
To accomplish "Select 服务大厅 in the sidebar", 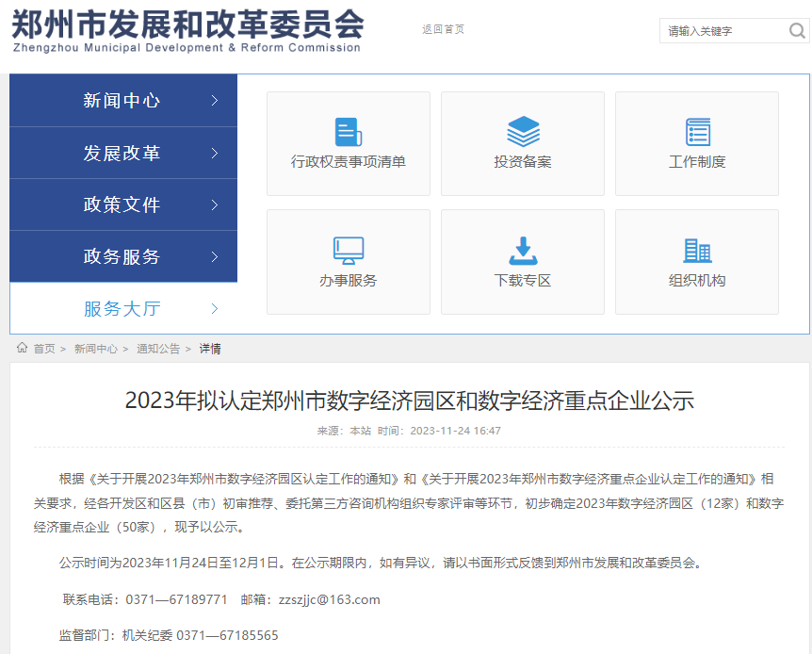I will tap(122, 307).
